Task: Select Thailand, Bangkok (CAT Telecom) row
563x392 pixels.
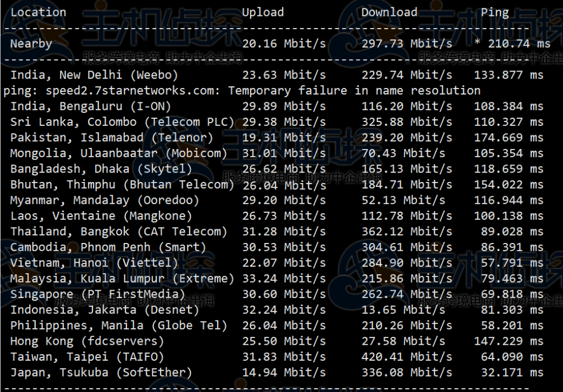Action: 277,231
